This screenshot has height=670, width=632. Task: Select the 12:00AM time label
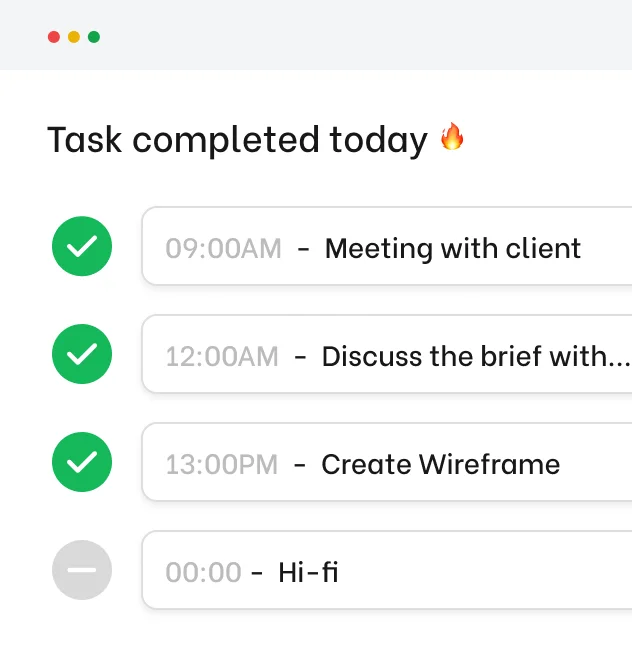point(222,356)
